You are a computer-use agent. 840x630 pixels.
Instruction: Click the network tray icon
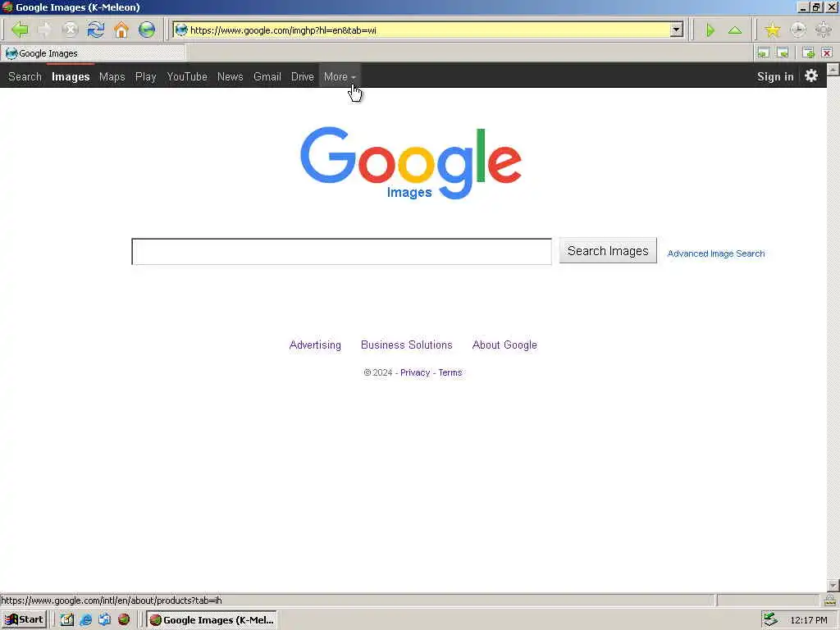pyautogui.click(x=770, y=620)
